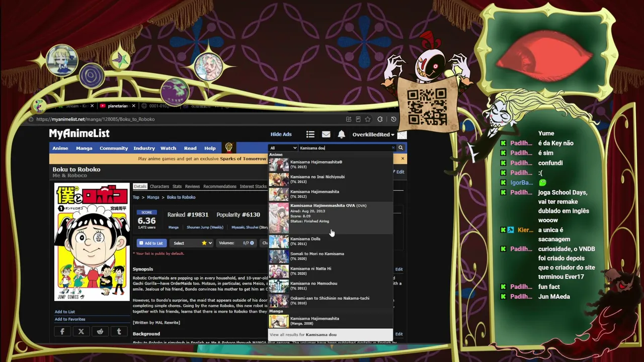The height and width of the screenshot is (362, 644).
Task: Open the notifications bell icon
Action: 342,134
